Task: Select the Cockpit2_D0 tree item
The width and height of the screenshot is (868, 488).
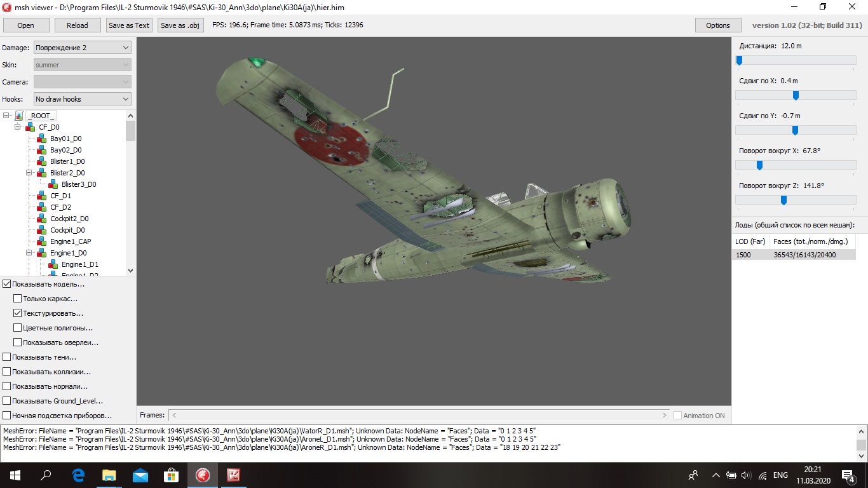Action: pyautogui.click(x=69, y=219)
